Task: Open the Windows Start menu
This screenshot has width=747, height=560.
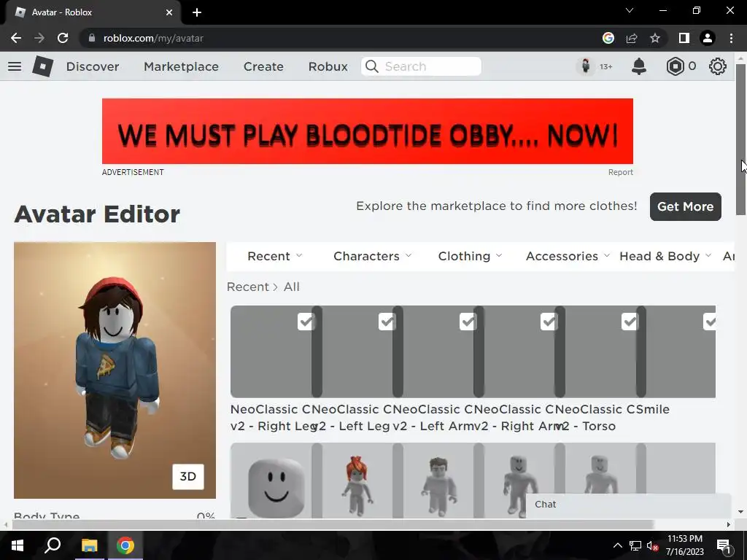Action: (x=18, y=545)
